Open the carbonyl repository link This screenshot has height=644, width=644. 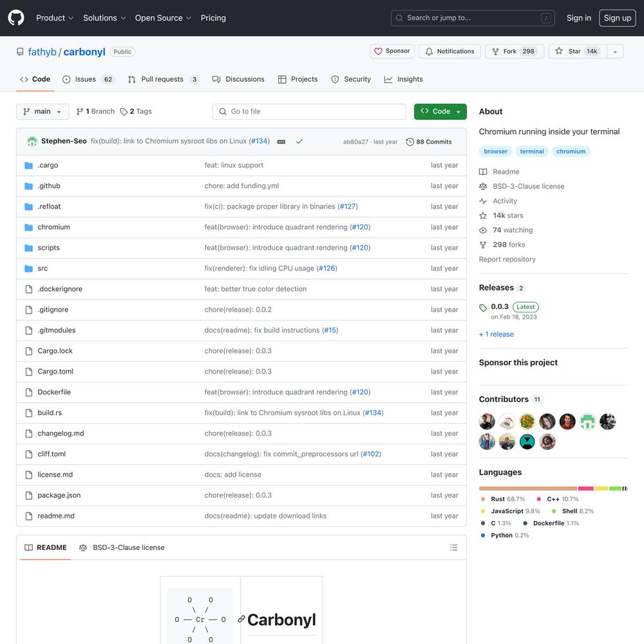[x=84, y=52]
